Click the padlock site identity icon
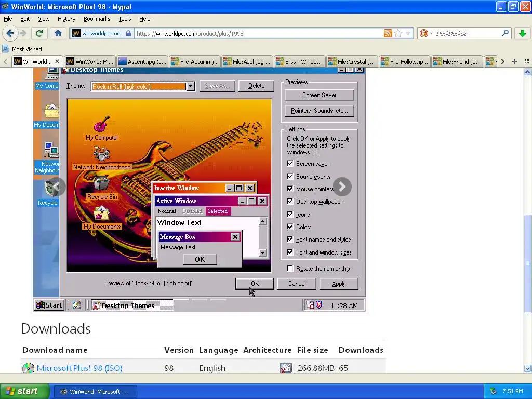The height and width of the screenshot is (399, 532). tap(128, 33)
